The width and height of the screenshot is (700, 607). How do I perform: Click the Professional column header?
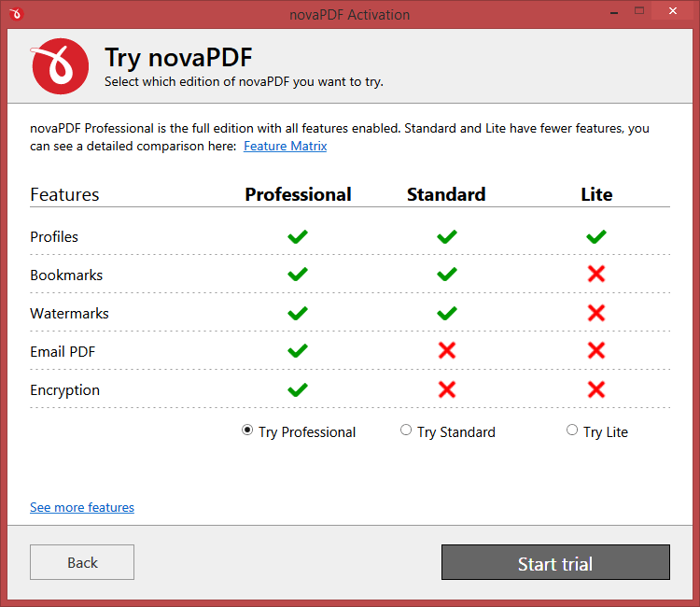tap(299, 195)
